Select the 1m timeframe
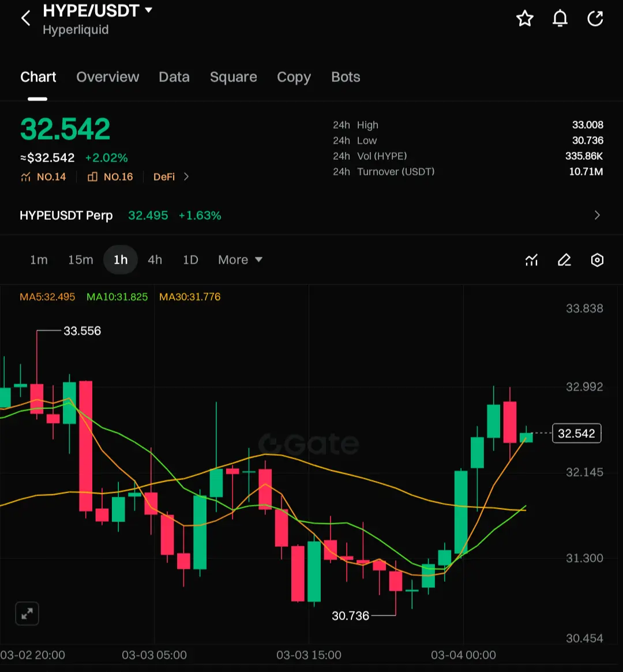Image resolution: width=623 pixels, height=672 pixels. click(39, 260)
